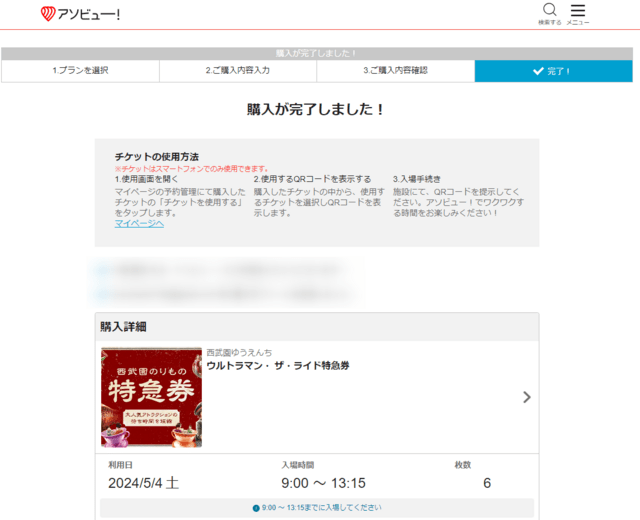
Task: Click the ticket count 6
Action: tap(487, 483)
